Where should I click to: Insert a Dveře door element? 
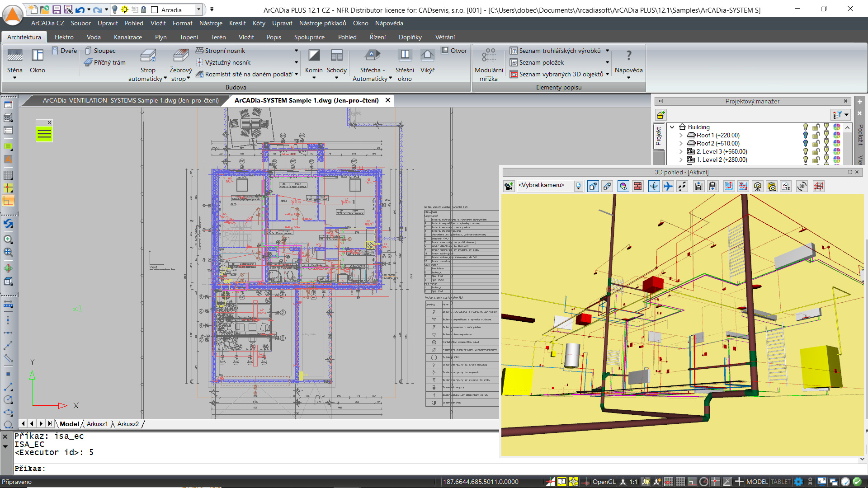[x=64, y=51]
